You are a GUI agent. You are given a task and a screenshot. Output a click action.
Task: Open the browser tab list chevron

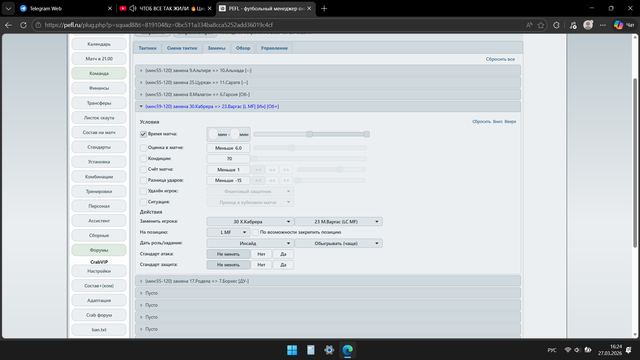point(8,8)
